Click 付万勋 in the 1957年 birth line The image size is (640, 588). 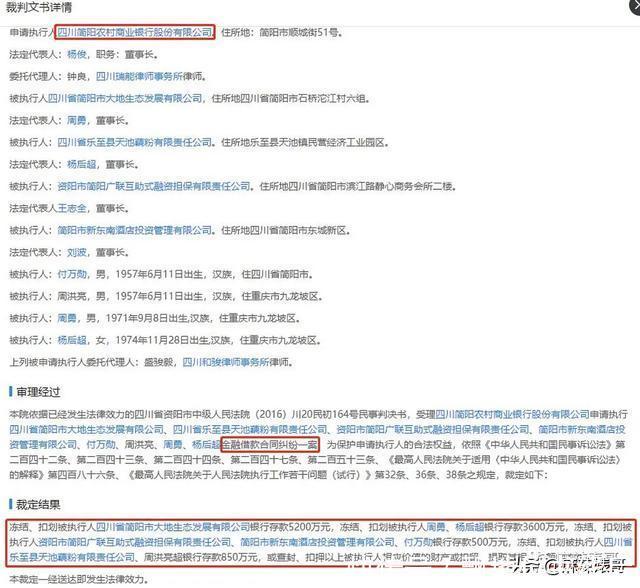pos(72,274)
